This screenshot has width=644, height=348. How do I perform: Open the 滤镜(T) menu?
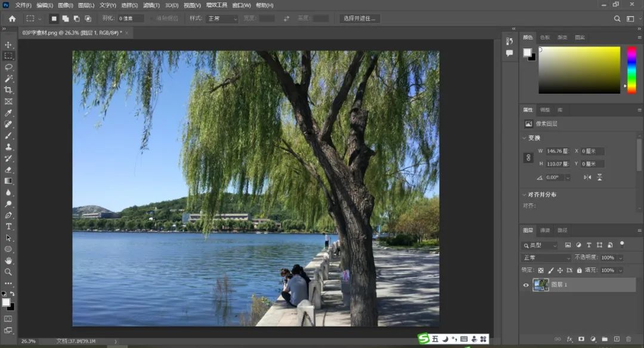150,5
